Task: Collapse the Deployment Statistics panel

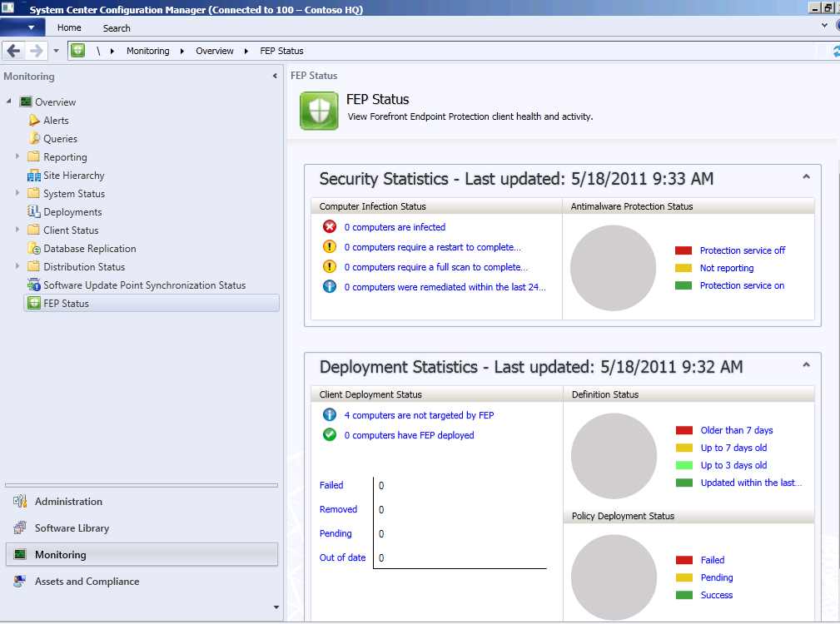Action: point(806,365)
